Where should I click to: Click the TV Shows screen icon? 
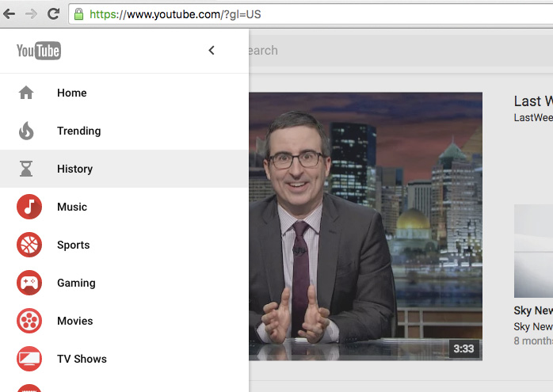(29, 359)
